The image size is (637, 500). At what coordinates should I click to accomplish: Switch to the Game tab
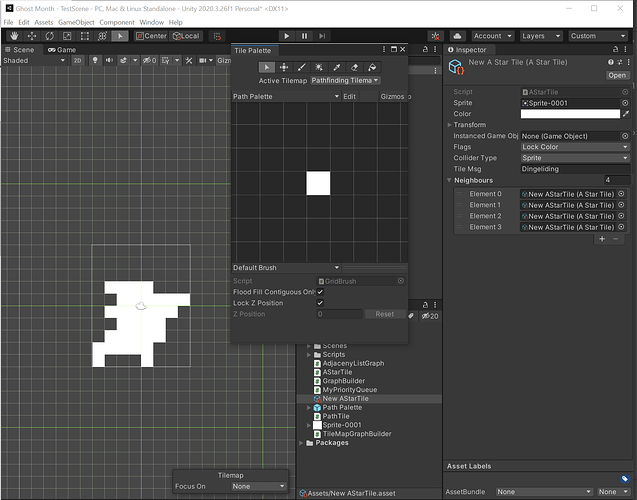(62, 49)
